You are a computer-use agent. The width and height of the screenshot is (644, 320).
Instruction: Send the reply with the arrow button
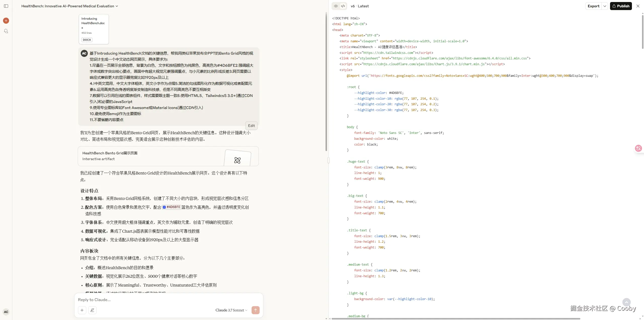256,310
